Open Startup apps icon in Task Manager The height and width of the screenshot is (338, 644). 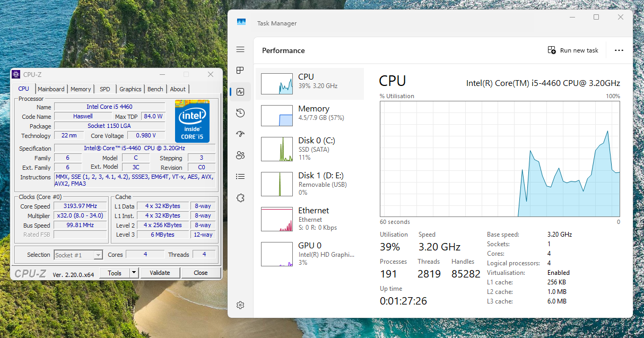tap(240, 134)
